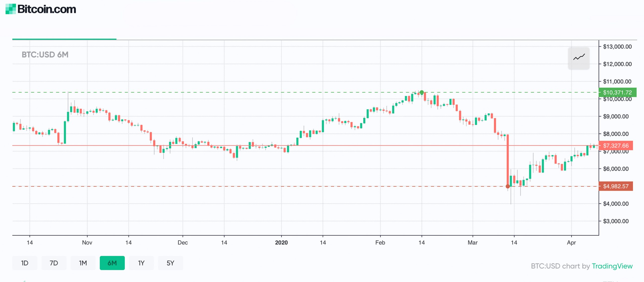Click the Apr date axis label
Screen dimensions: 644x282
(571, 242)
